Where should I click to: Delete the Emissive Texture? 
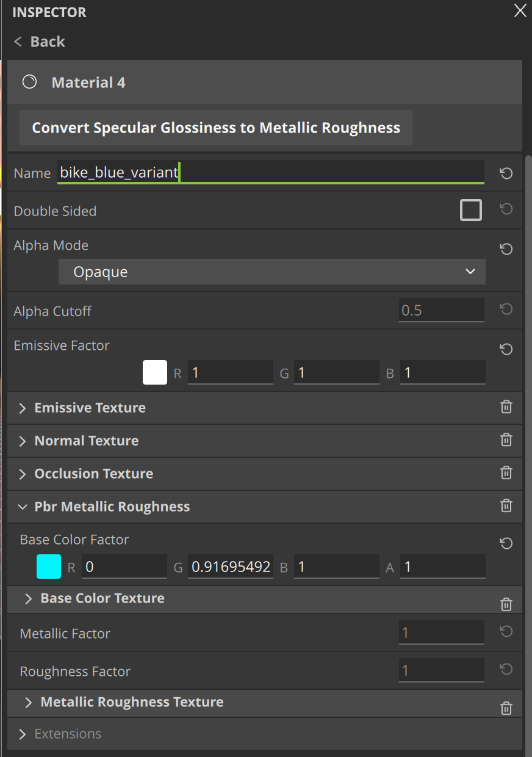[506, 407]
